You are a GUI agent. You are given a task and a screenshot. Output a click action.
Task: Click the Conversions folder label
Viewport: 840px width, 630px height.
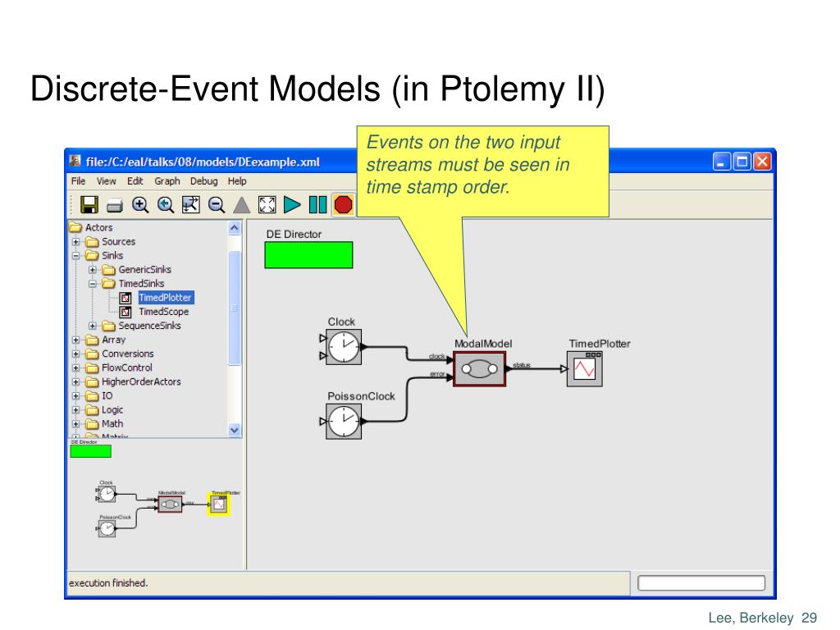[127, 354]
